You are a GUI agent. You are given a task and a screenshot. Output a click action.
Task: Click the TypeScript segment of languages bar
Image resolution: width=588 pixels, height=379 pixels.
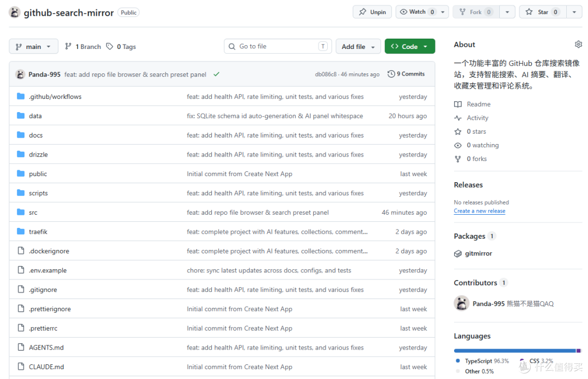(514, 351)
